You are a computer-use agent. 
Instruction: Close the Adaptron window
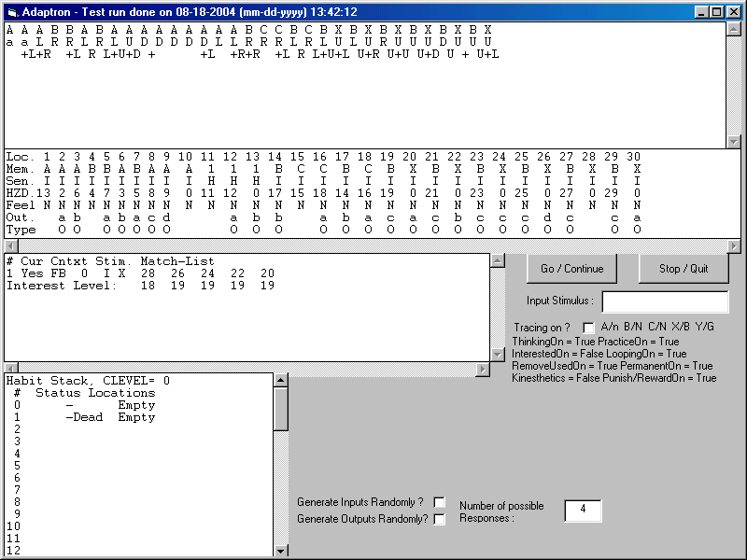(x=734, y=12)
